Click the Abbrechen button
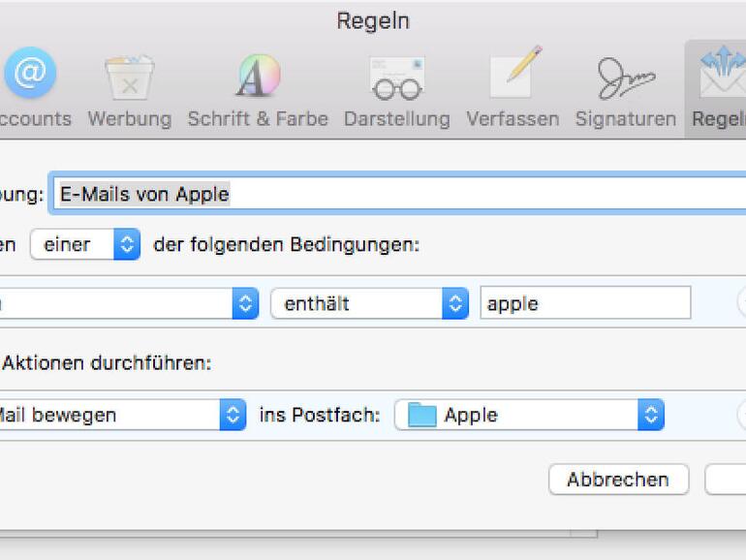 (x=618, y=480)
